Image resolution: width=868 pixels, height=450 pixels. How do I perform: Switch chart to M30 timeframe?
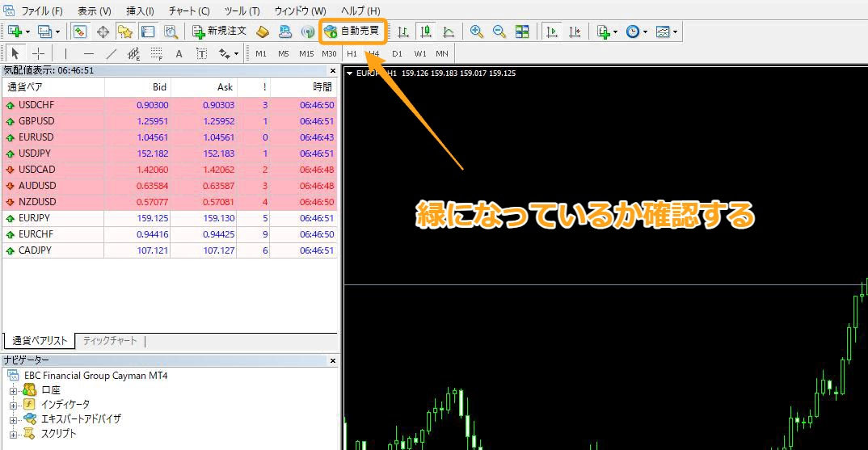tap(329, 53)
